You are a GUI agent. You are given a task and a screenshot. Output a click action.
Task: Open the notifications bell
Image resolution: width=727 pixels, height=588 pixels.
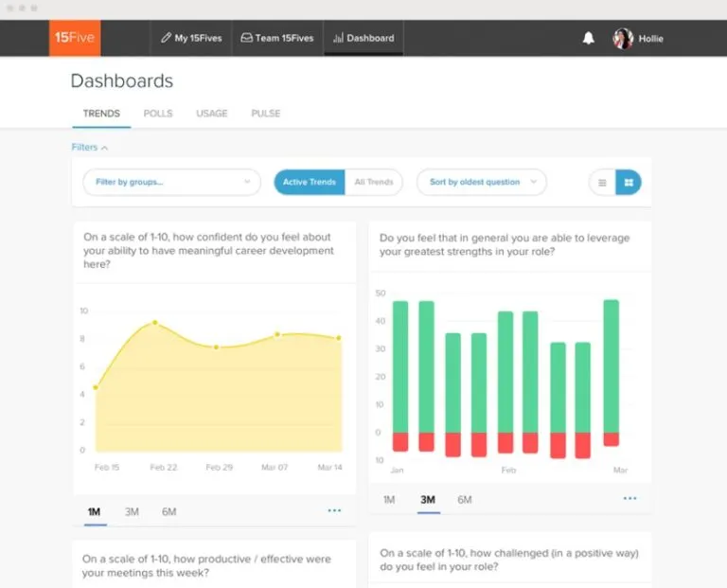point(589,39)
